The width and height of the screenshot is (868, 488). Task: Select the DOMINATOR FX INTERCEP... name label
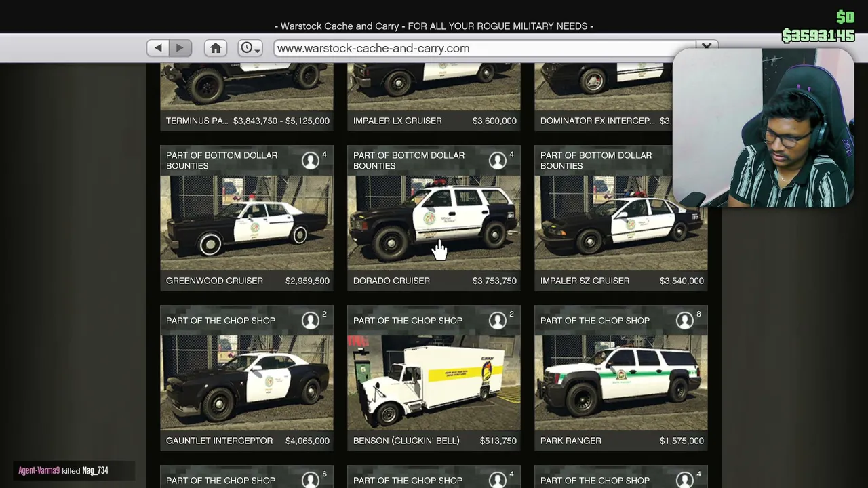597,121
